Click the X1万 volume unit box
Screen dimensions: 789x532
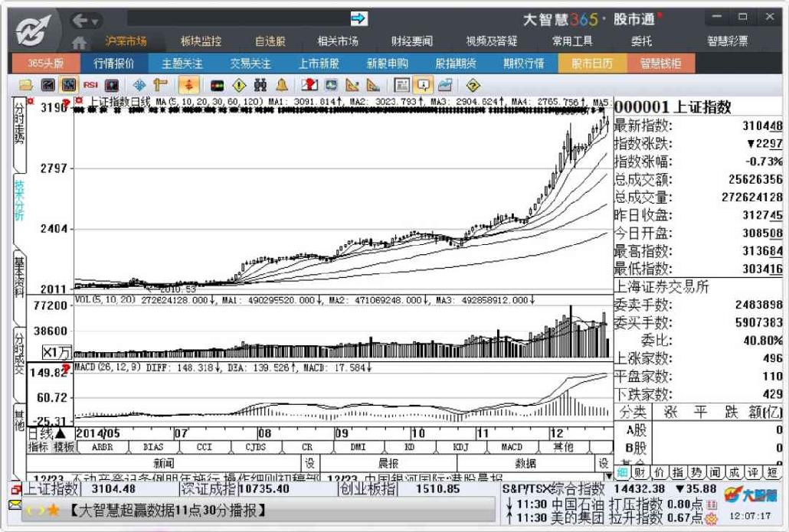click(57, 352)
